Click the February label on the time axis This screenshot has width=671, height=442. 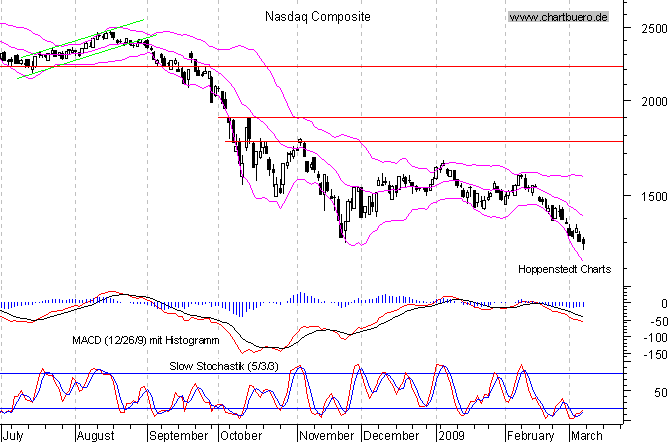click(x=530, y=436)
